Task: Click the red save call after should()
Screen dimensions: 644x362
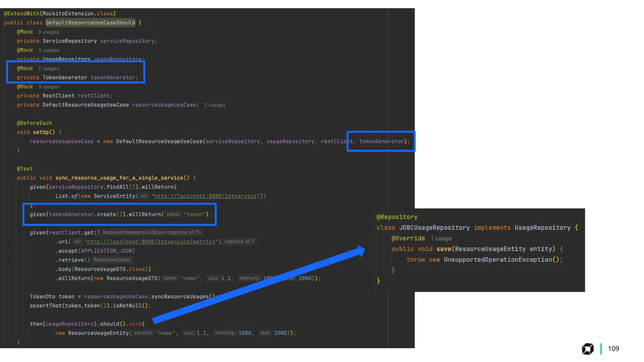Action: (135, 324)
